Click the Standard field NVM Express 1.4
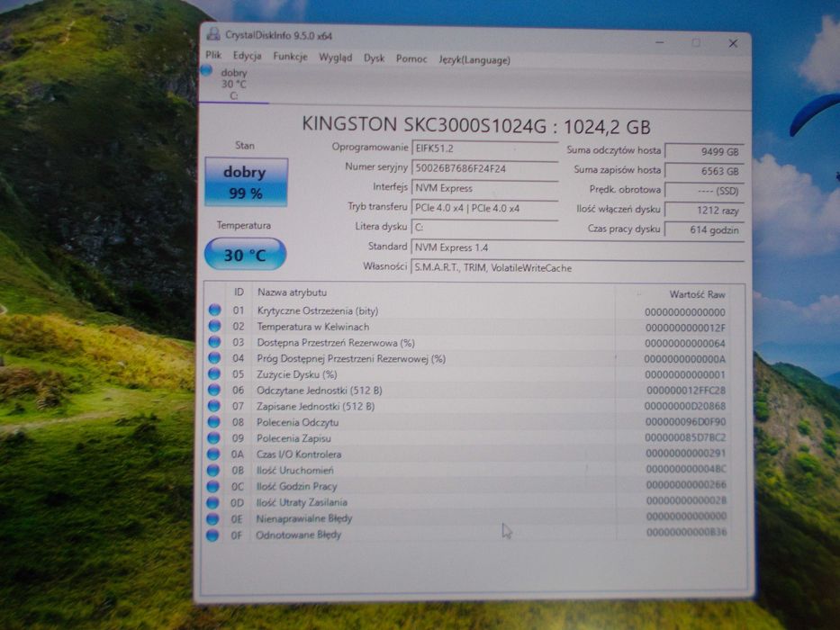This screenshot has height=630, width=840. pos(577,247)
